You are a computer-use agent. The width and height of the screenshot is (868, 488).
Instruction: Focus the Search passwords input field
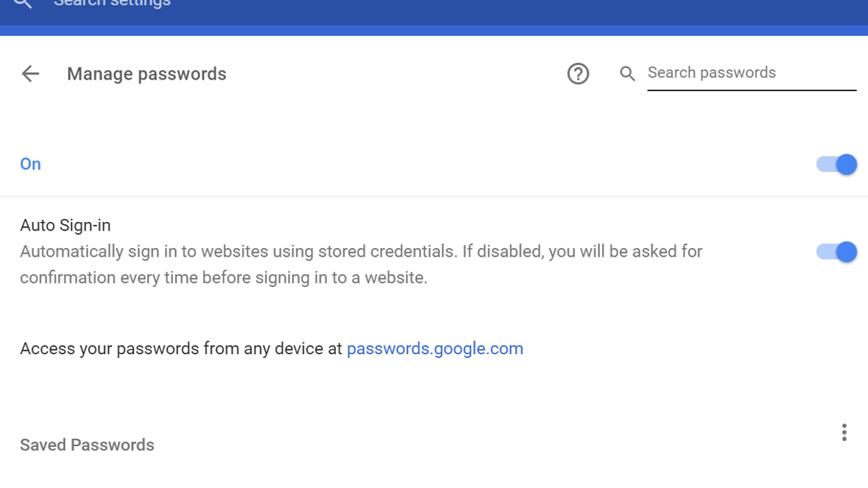(752, 73)
